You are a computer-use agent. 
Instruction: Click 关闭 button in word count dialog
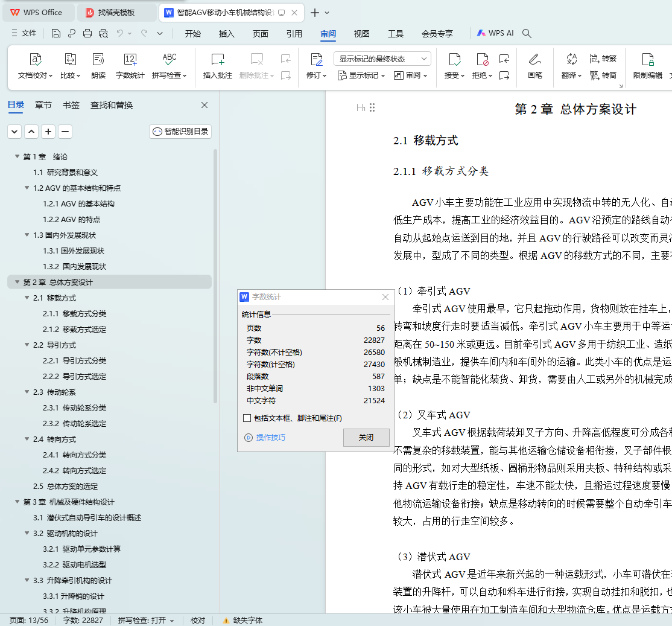pos(366,437)
